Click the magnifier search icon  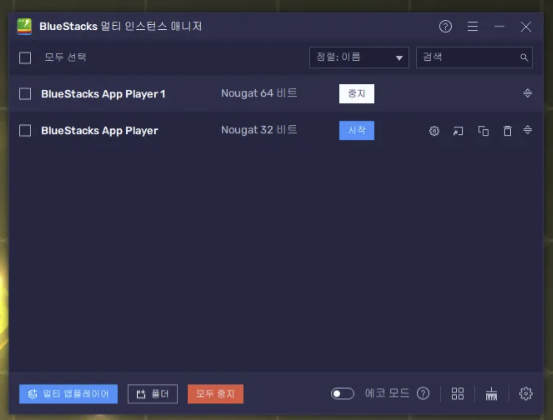click(524, 57)
